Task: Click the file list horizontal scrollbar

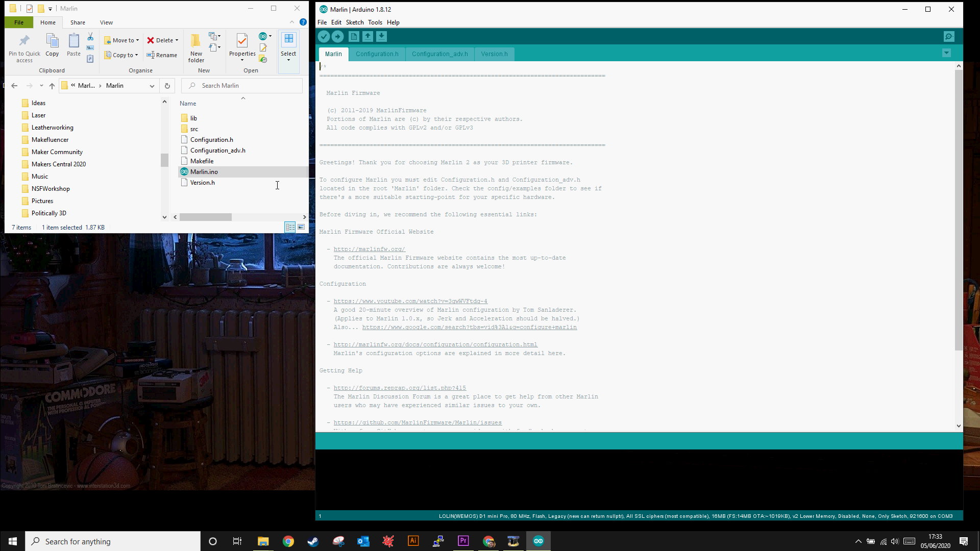Action: click(206, 217)
